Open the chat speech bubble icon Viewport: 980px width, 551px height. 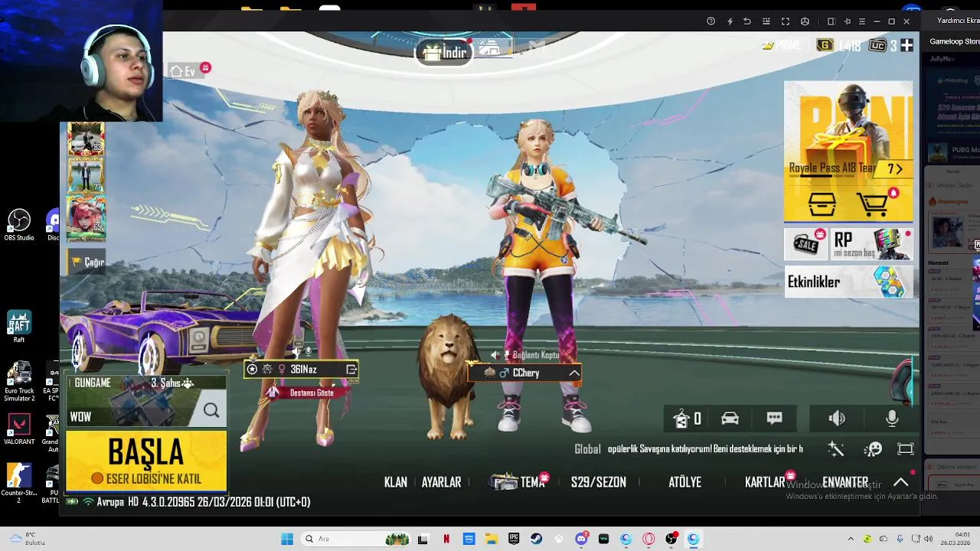coord(774,418)
